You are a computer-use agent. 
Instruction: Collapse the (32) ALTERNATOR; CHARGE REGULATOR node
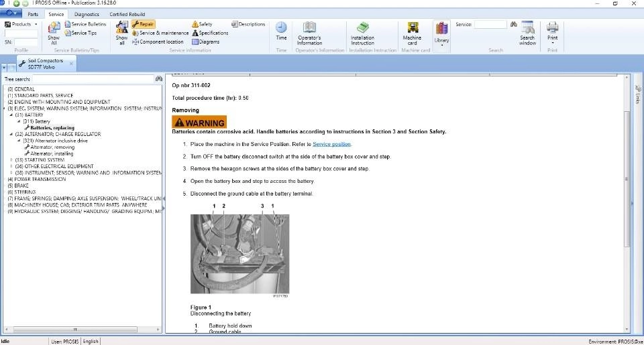point(11,134)
